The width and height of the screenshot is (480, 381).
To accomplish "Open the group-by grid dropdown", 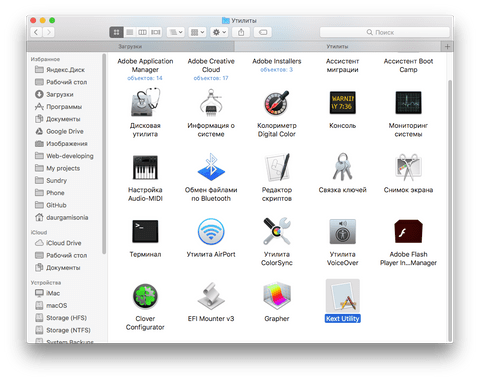I will click(x=197, y=32).
